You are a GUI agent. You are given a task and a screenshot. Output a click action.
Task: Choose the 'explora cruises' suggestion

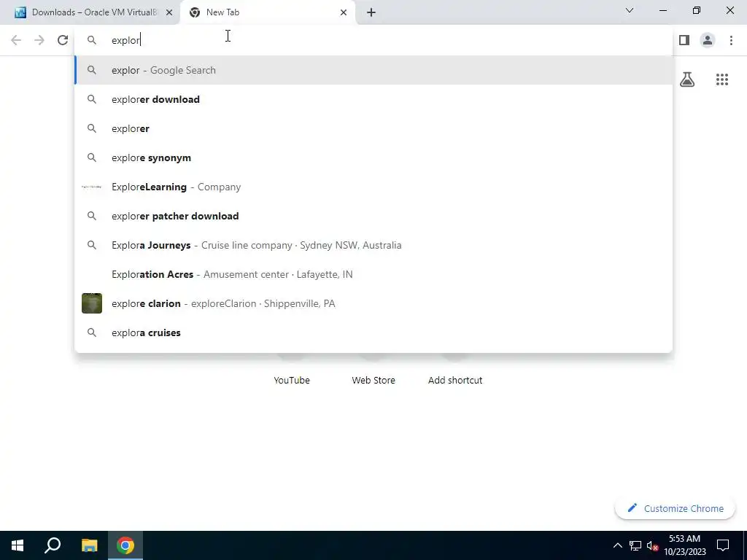pyautogui.click(x=373, y=332)
